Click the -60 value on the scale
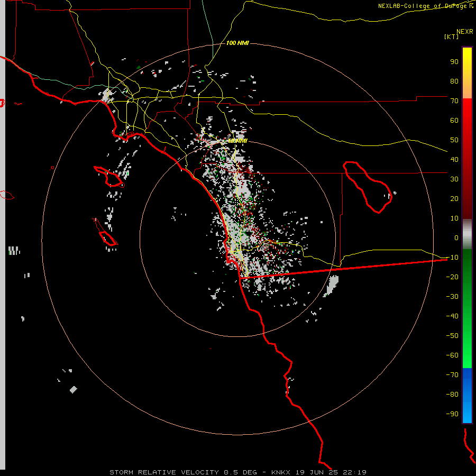Screen dimensions: 476x476 pyautogui.click(x=452, y=355)
